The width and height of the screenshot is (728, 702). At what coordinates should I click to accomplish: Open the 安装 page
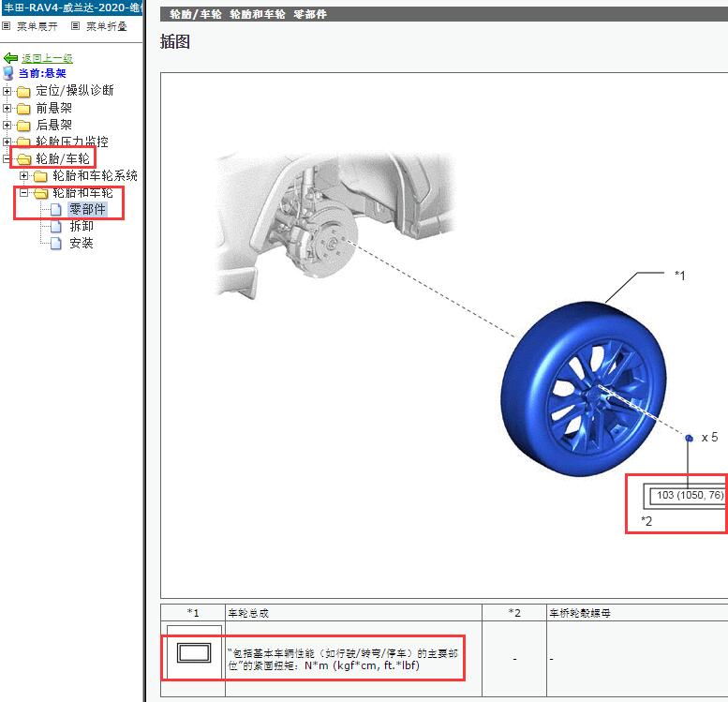click(x=82, y=243)
